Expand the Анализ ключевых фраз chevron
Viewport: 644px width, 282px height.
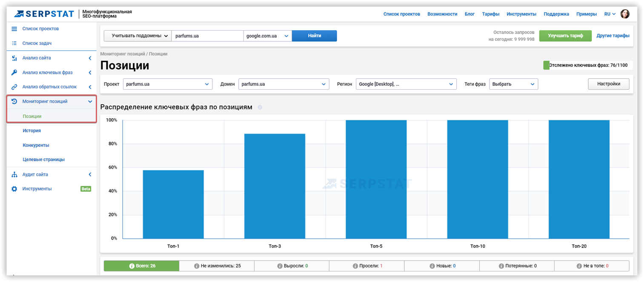pyautogui.click(x=90, y=73)
